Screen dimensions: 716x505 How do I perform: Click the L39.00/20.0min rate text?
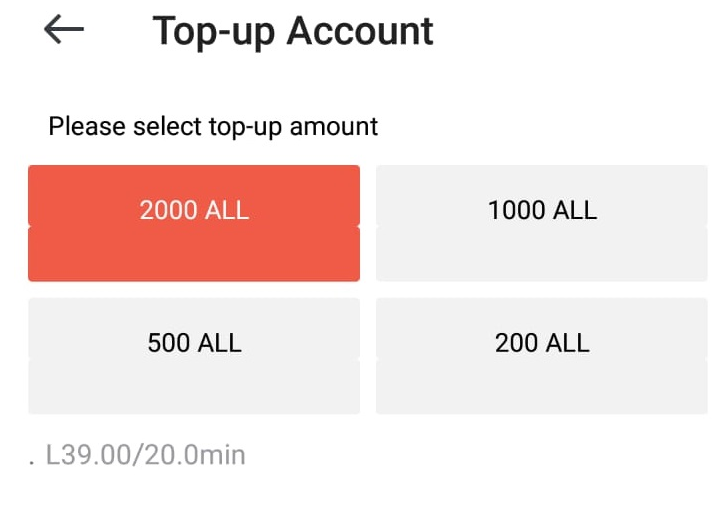point(145,456)
